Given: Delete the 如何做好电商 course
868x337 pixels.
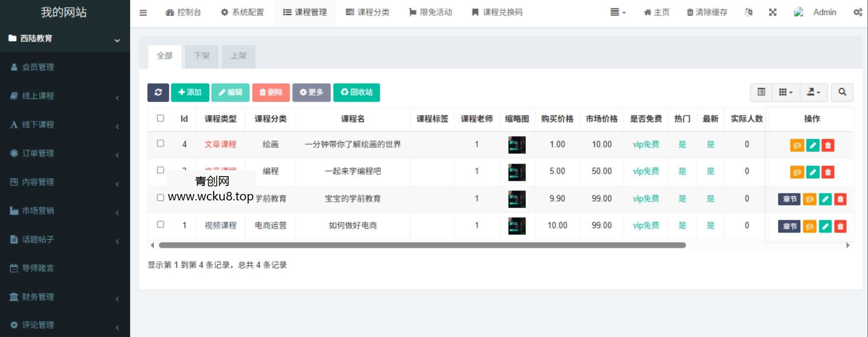Looking at the screenshot, I should (x=840, y=226).
